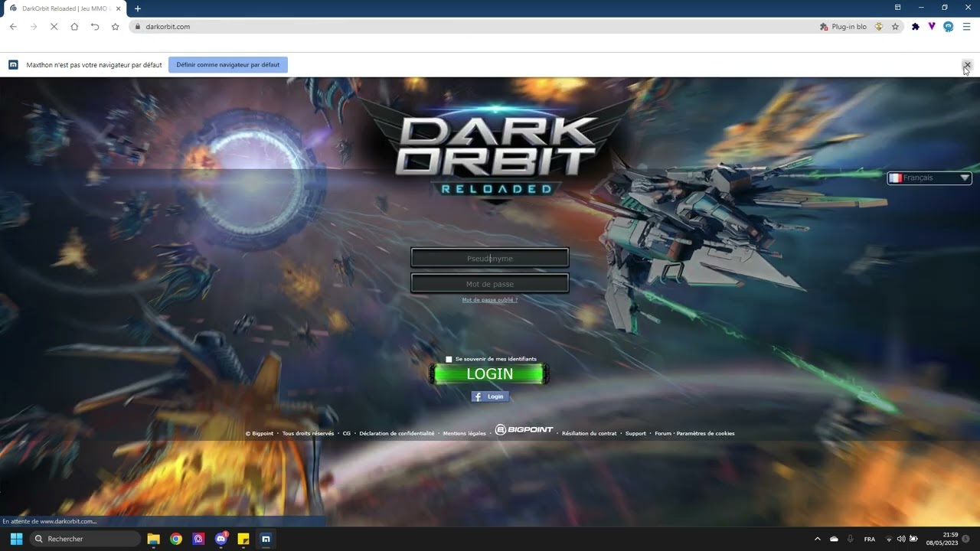This screenshot has width=980, height=551.
Task: Open the browser hamburger menu
Action: (x=966, y=27)
